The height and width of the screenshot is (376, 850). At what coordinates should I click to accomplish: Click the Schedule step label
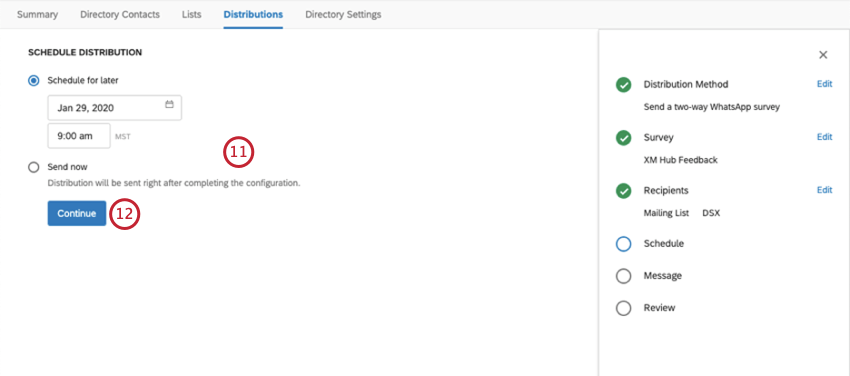click(x=664, y=244)
